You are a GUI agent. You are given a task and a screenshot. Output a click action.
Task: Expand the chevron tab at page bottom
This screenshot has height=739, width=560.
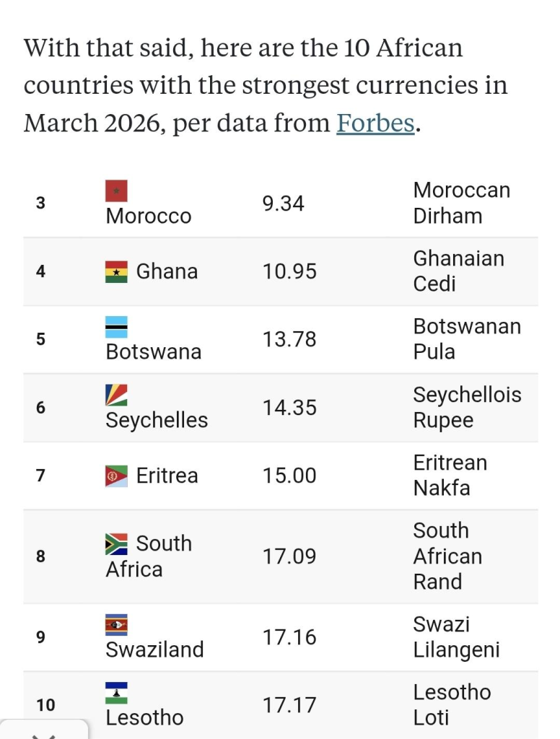click(x=44, y=733)
